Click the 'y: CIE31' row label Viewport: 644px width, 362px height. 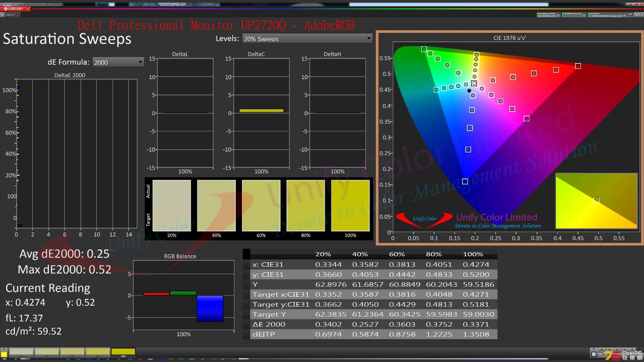268,274
